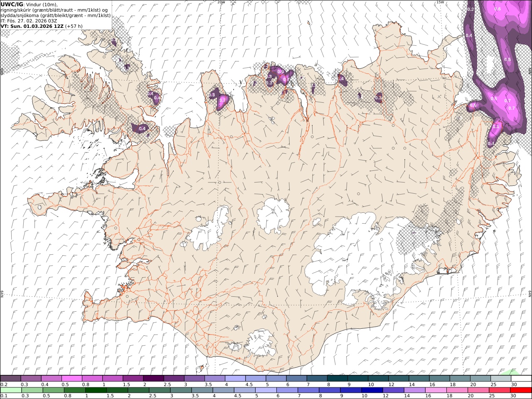The width and height of the screenshot is (532, 399).
Task: Click the 20 swatch in bottom legend row
Action: pos(478,390)
